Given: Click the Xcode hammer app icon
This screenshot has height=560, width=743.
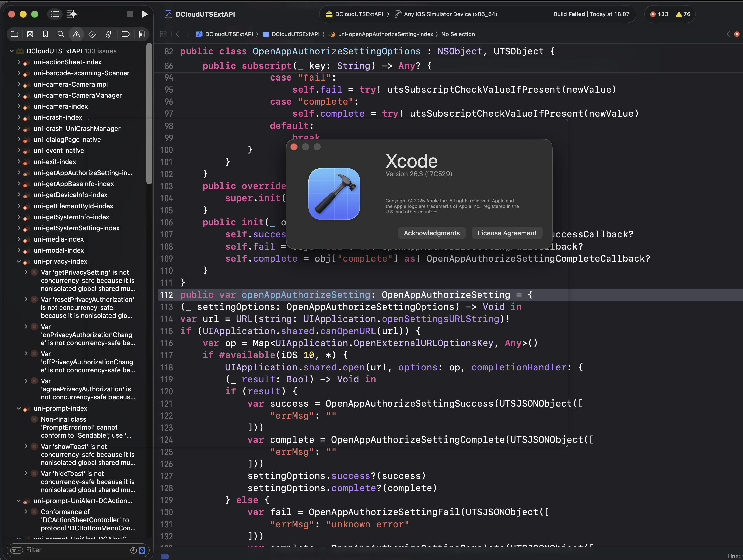Looking at the screenshot, I should pyautogui.click(x=334, y=194).
